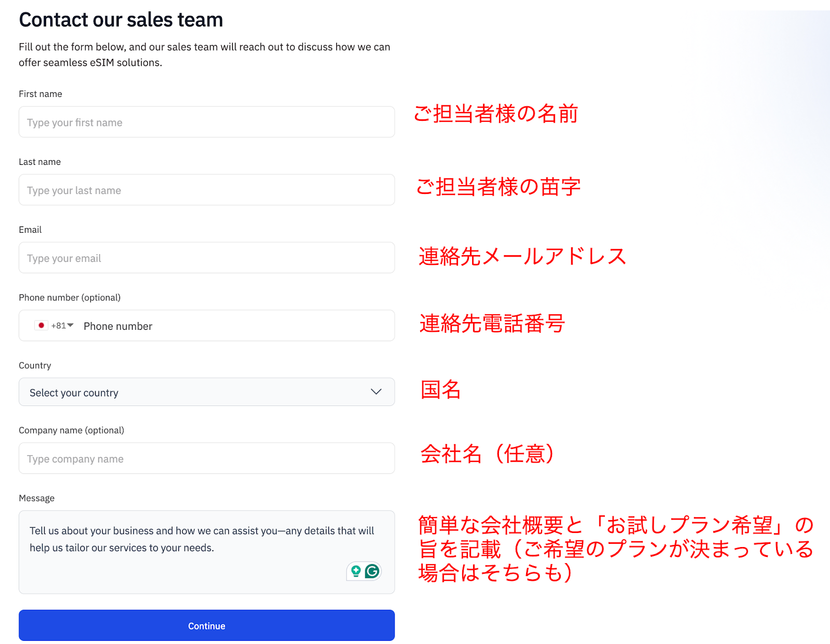Screen dimensions: 830x644
Task: Click the Japan flag icon beside phone field
Action: click(41, 325)
